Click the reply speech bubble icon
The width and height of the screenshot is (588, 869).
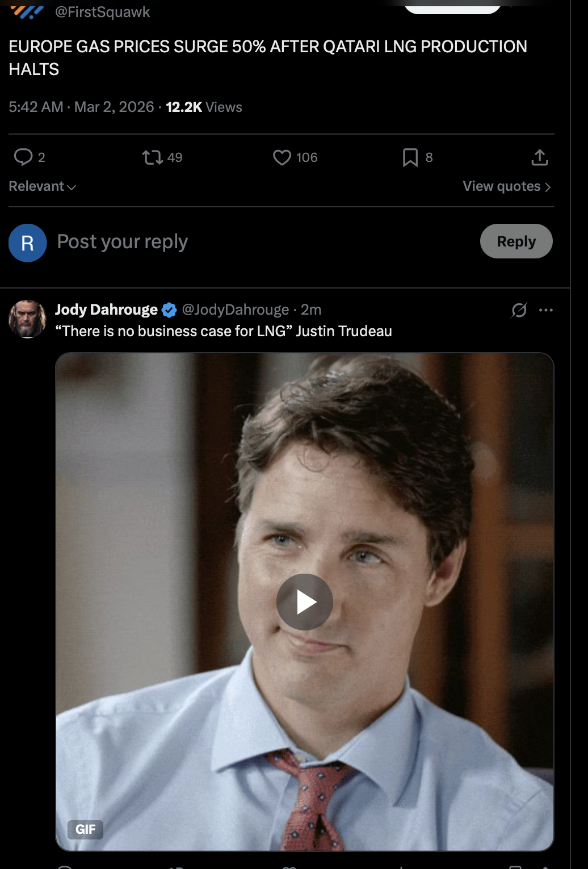tap(23, 157)
